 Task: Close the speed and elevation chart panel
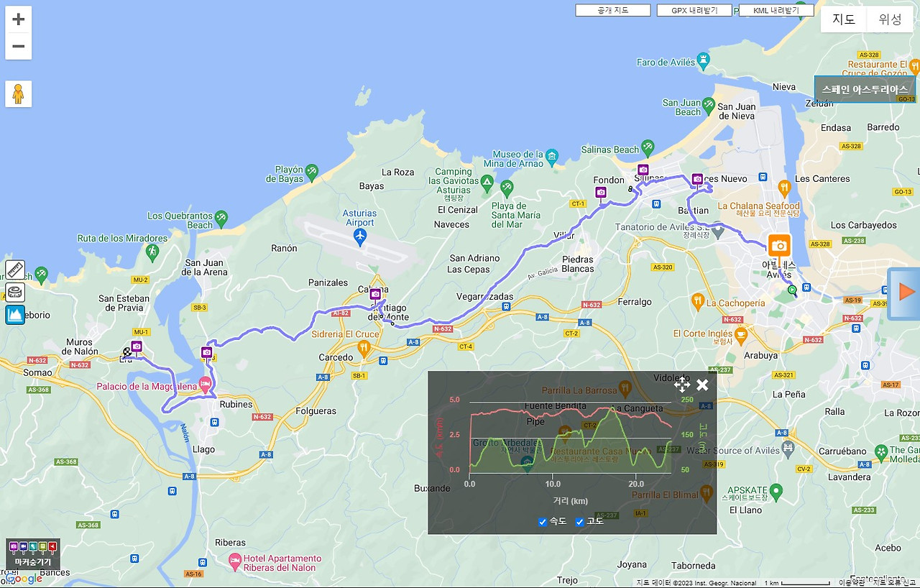click(702, 385)
